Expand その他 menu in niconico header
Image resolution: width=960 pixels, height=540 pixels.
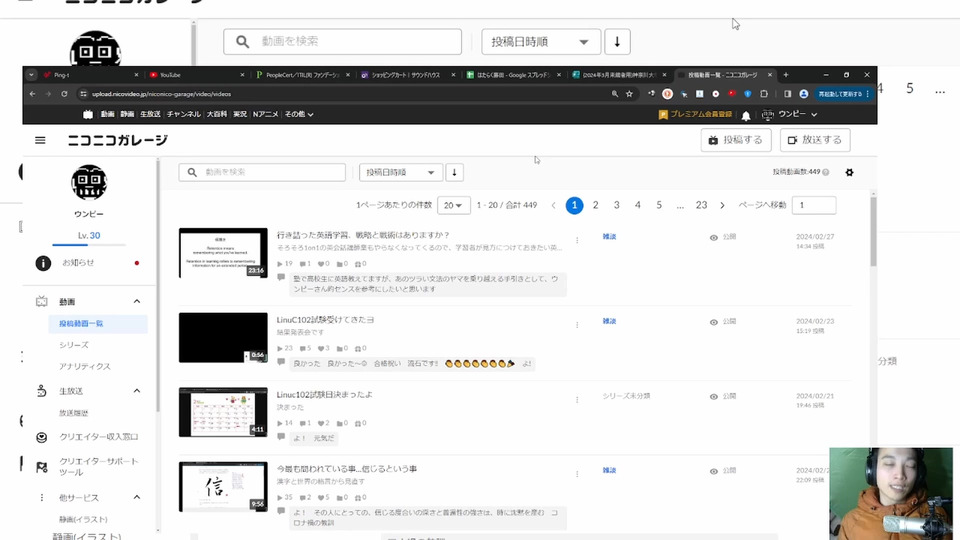(x=299, y=114)
